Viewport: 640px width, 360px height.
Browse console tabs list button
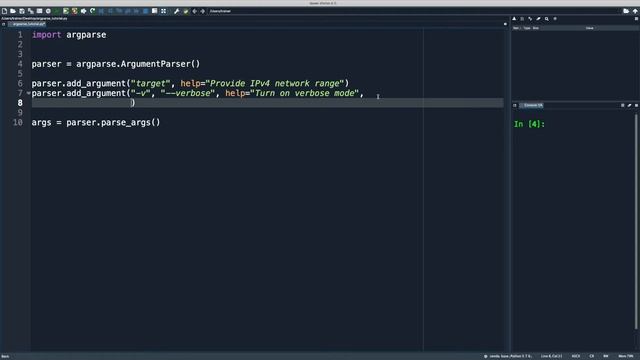pos(514,105)
